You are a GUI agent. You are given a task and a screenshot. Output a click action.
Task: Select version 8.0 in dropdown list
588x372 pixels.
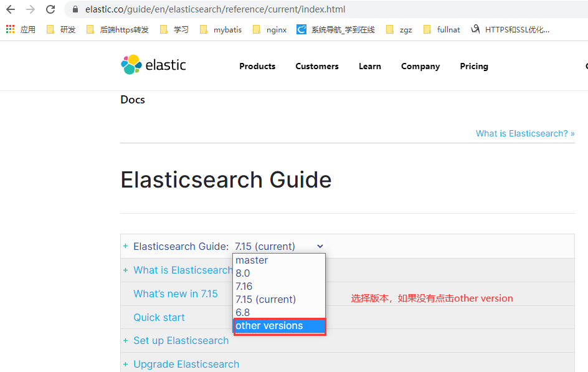279,274
